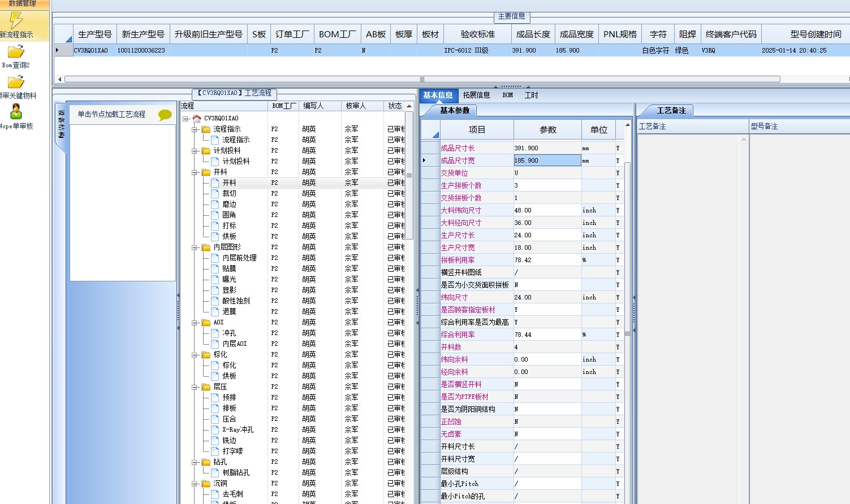Viewport: 850px width, 504px height.
Task: Collapse the 流程指示 folder node
Action: pos(195,129)
